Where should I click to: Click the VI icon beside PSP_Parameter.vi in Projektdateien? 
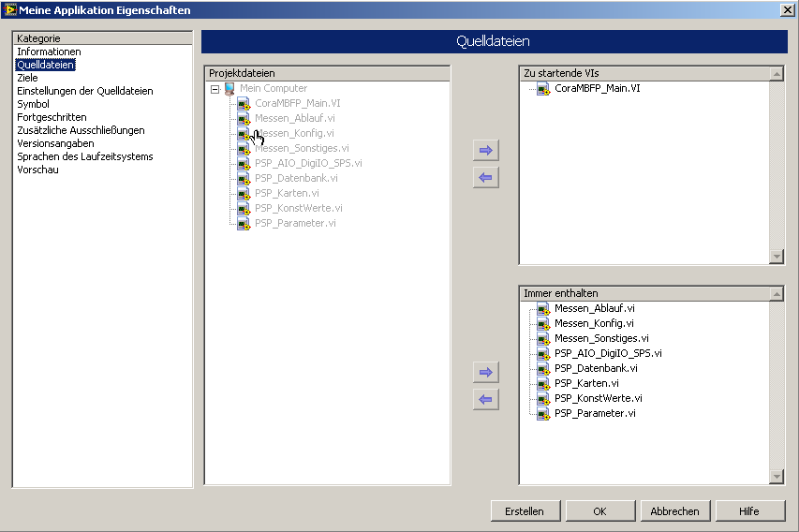click(x=244, y=224)
